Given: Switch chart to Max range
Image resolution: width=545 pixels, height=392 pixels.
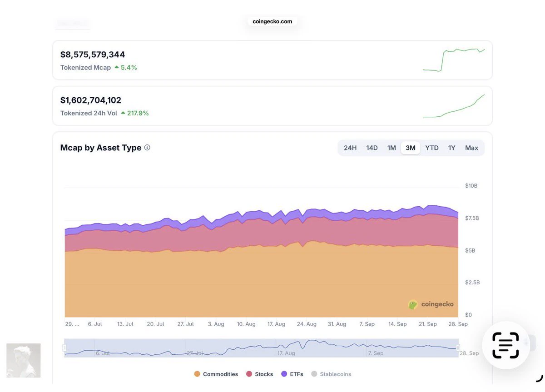Looking at the screenshot, I should pyautogui.click(x=472, y=148).
